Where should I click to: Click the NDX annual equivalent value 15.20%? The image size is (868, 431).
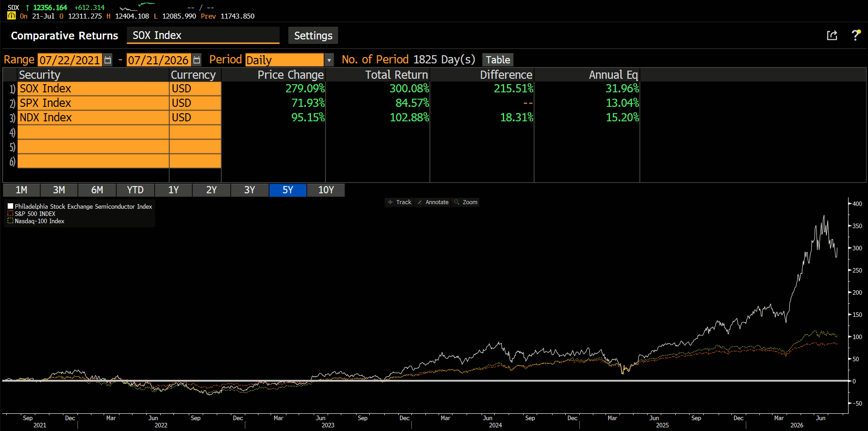point(622,118)
